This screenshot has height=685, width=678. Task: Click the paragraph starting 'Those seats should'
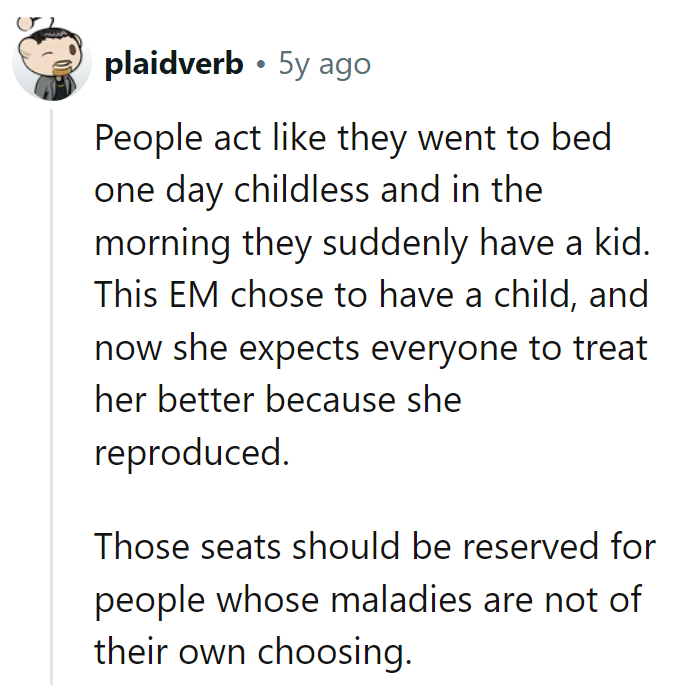(375, 599)
